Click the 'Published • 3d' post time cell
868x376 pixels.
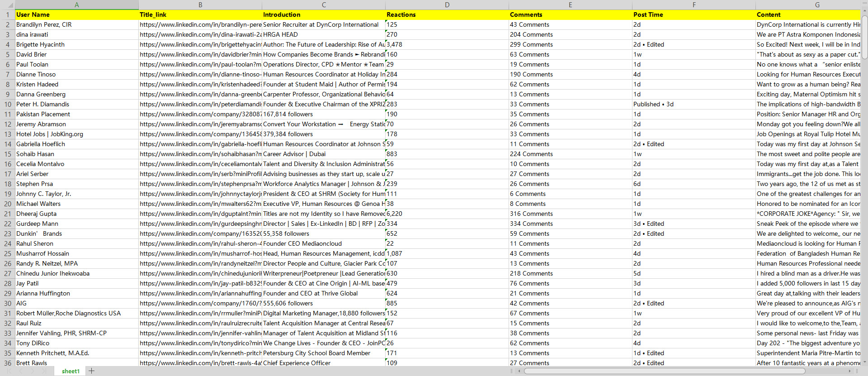pos(693,104)
